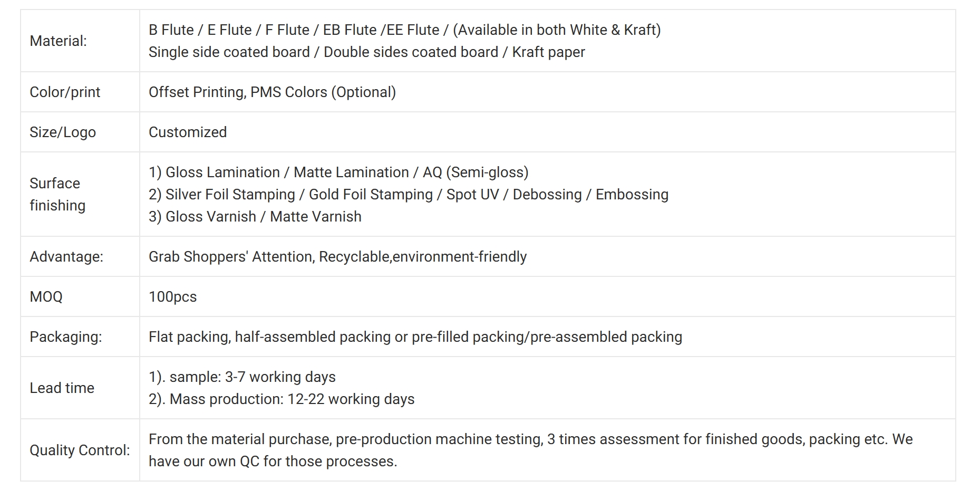Click the Quality Control: label
980x490 pixels.
point(80,450)
